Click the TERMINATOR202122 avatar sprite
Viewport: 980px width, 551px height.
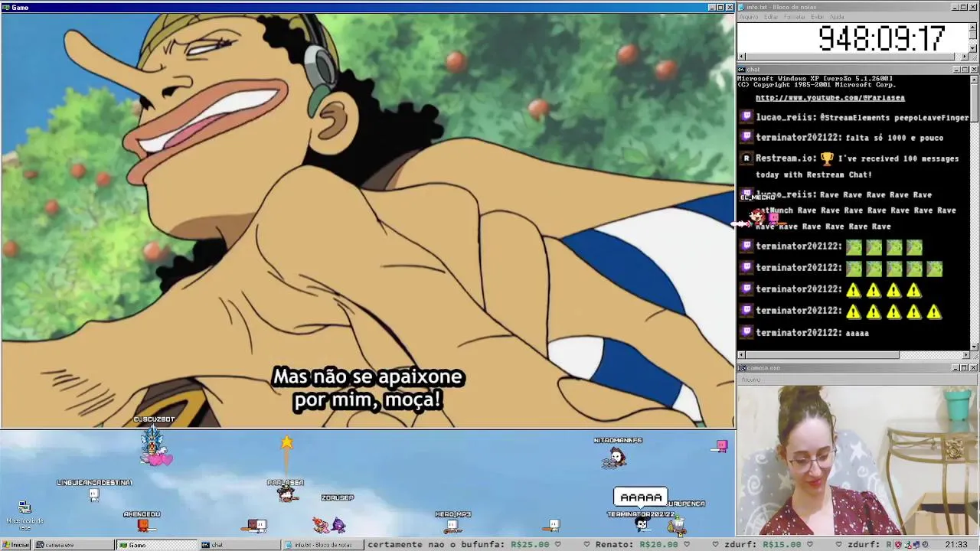coord(642,525)
